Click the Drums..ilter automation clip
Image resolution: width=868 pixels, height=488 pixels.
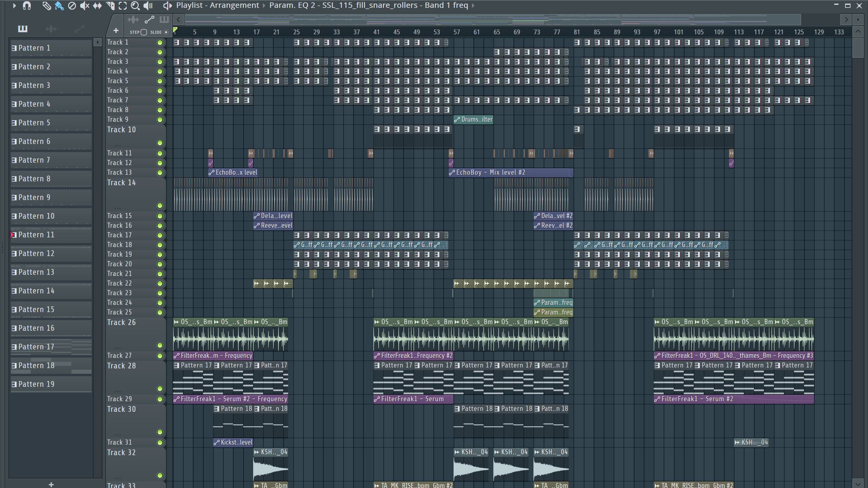pos(473,120)
